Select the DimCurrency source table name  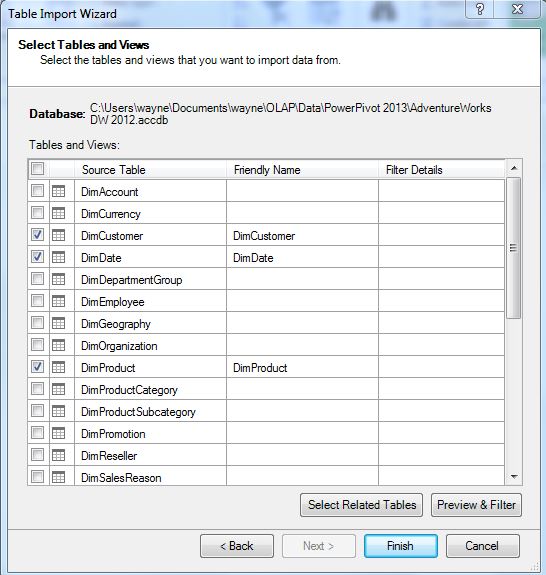pos(111,214)
